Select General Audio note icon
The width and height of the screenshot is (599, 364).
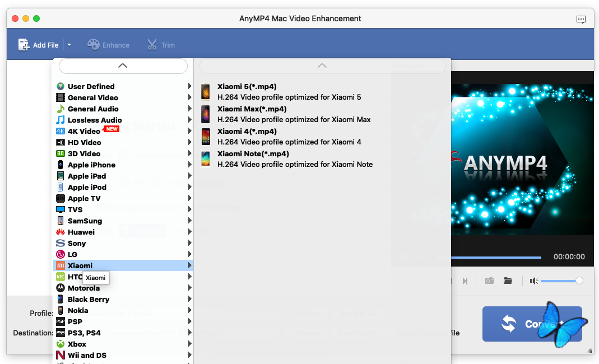pyautogui.click(x=61, y=109)
